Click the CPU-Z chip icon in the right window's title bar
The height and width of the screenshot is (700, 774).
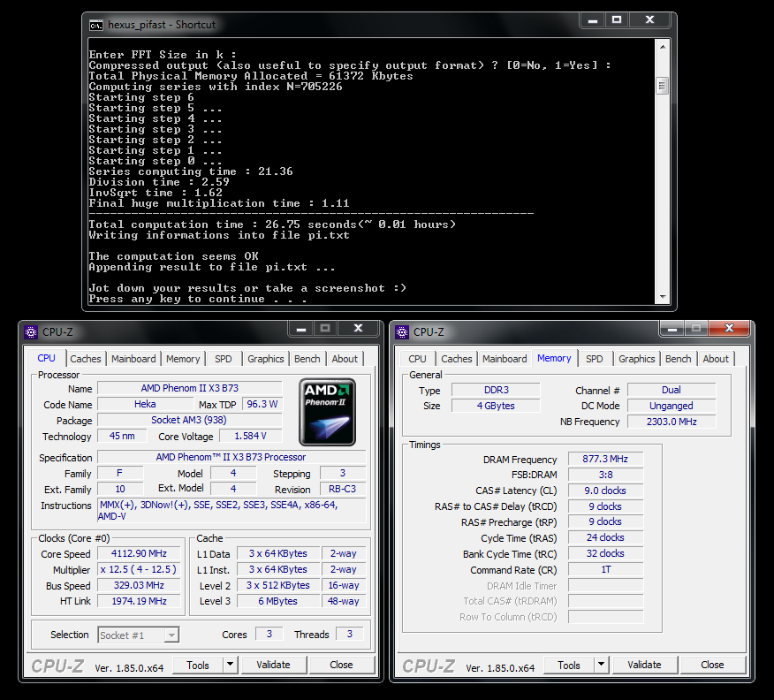click(402, 332)
